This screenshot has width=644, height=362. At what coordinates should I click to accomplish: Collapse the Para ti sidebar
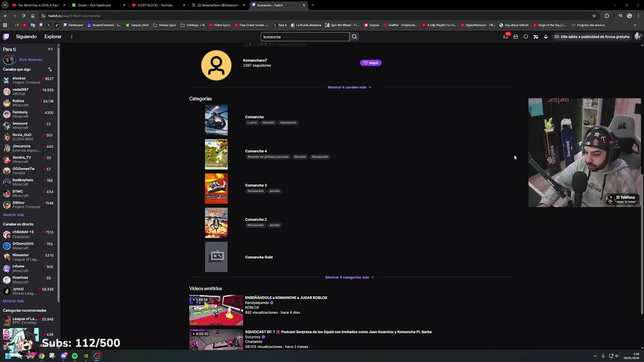tap(50, 49)
